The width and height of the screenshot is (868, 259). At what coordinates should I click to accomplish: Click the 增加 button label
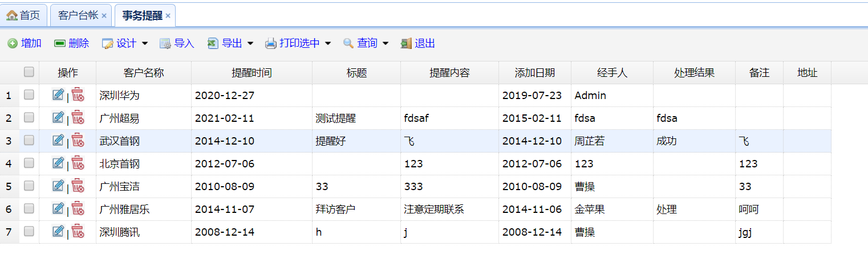(x=31, y=43)
